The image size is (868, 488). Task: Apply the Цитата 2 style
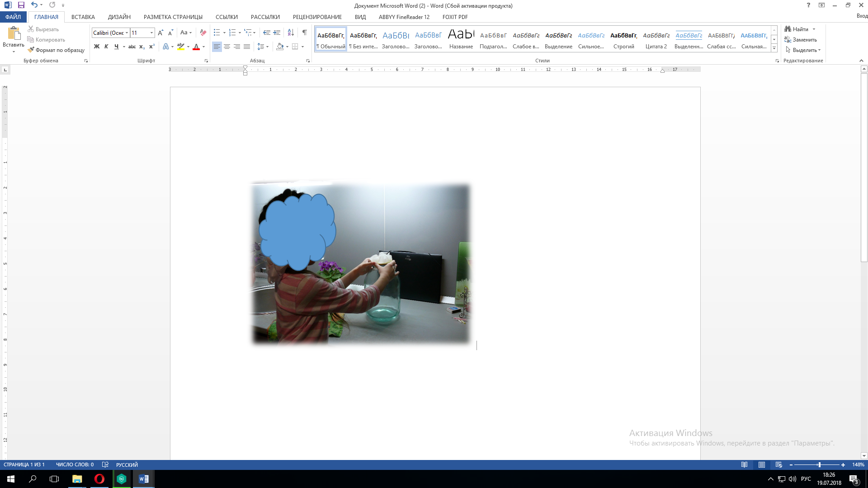[656, 39]
